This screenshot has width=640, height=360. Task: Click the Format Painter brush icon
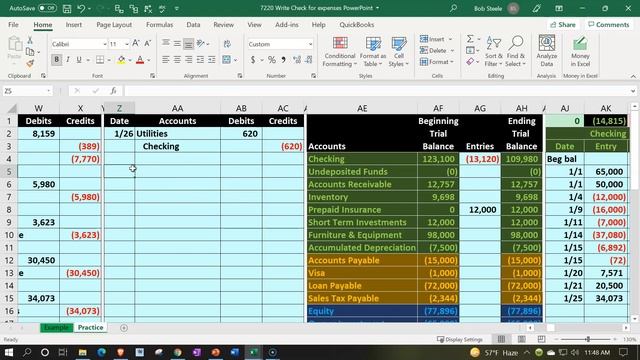(30, 63)
